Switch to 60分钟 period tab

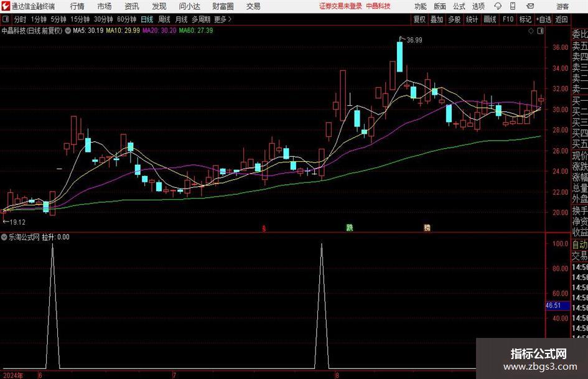pyautogui.click(x=127, y=19)
